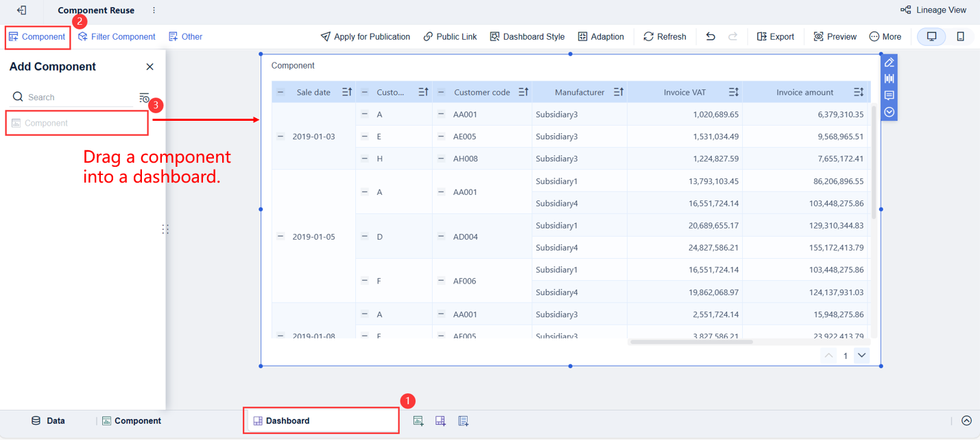The image size is (980, 440).
Task: Collapse the 2019-01-03 date group
Action: pos(280,137)
